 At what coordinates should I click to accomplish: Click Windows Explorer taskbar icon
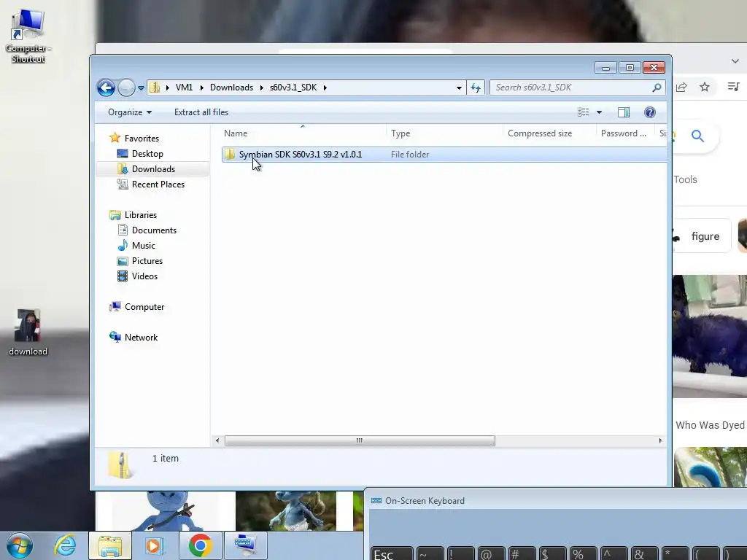[x=110, y=545]
